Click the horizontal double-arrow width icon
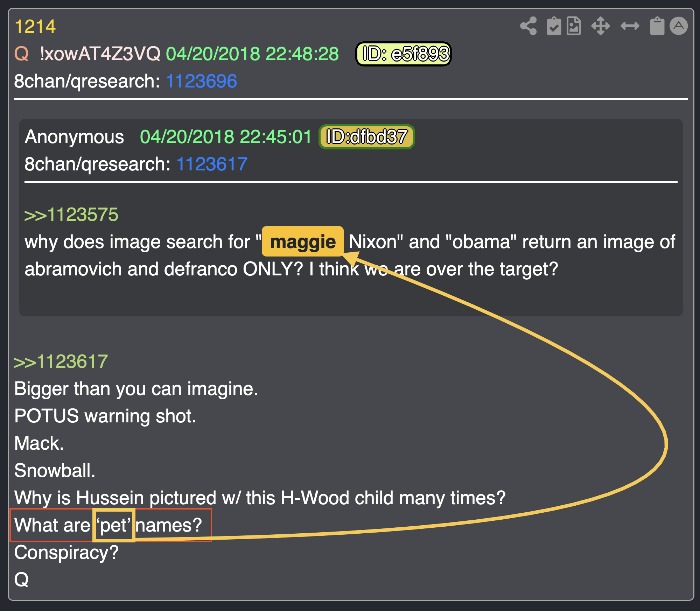 [630, 26]
